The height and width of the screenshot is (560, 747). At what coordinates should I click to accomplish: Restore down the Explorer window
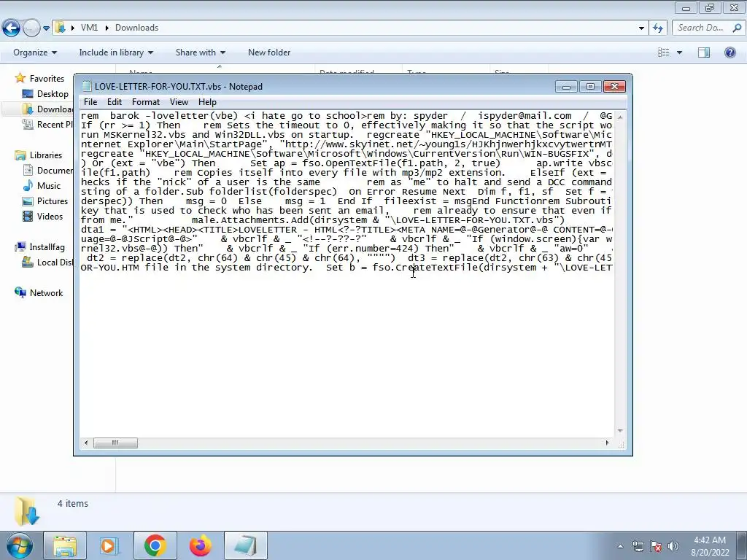coord(710,7)
